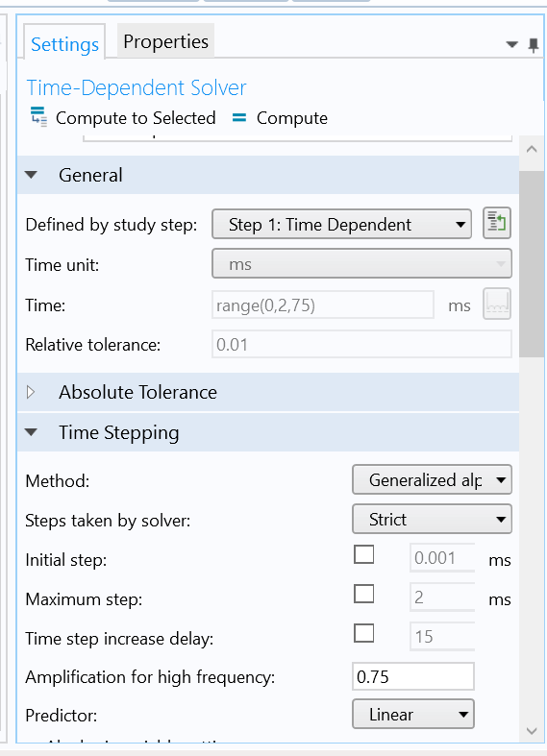Click the Compute button label
The image size is (547, 756).
[292, 118]
